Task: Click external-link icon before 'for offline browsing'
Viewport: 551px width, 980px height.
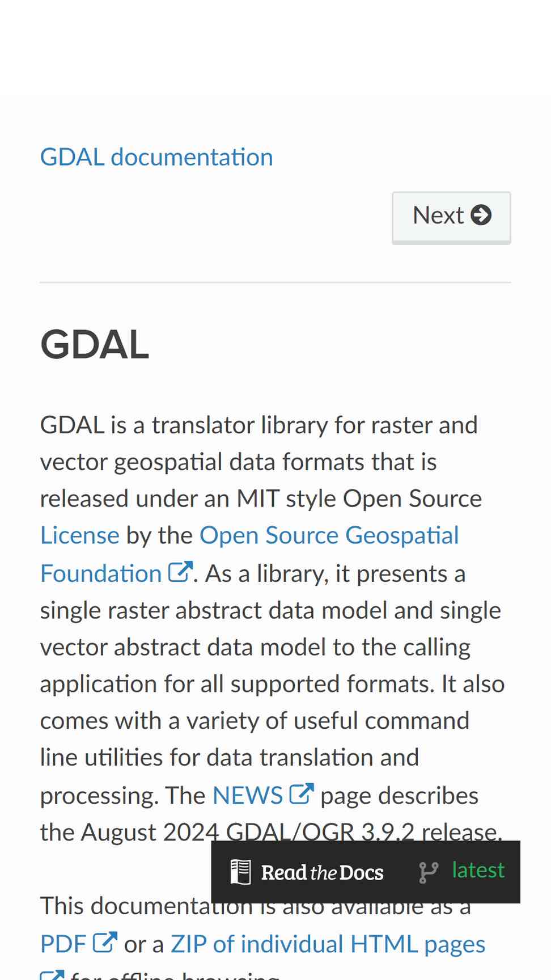Action: [52, 975]
